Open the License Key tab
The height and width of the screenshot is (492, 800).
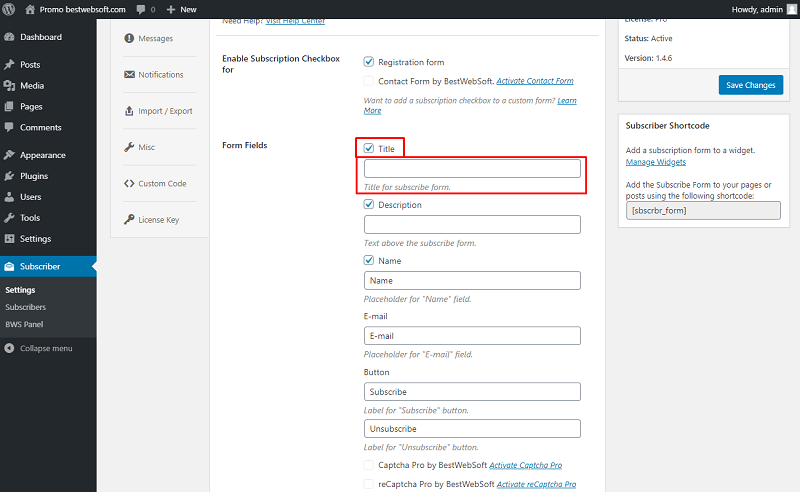[x=159, y=219]
